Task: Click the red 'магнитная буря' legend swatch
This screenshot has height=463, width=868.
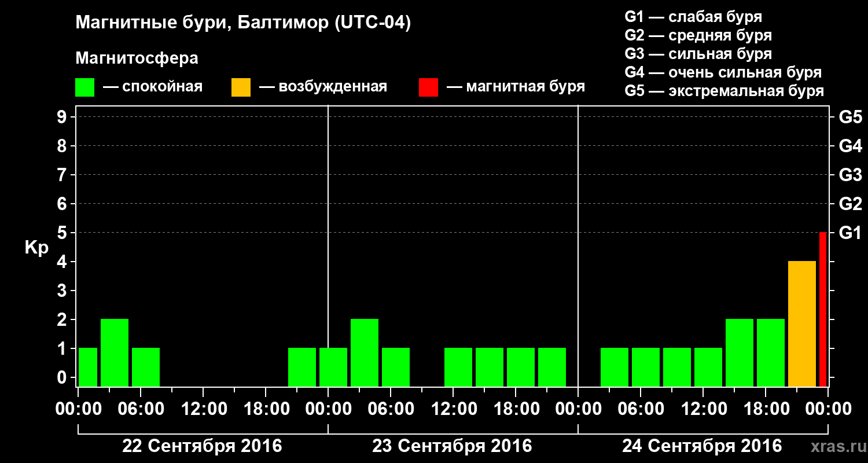Action: (428, 87)
